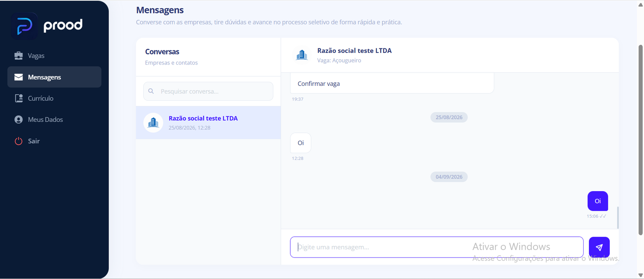Click the read receipt checkmarks beside 15:06

(x=603, y=216)
